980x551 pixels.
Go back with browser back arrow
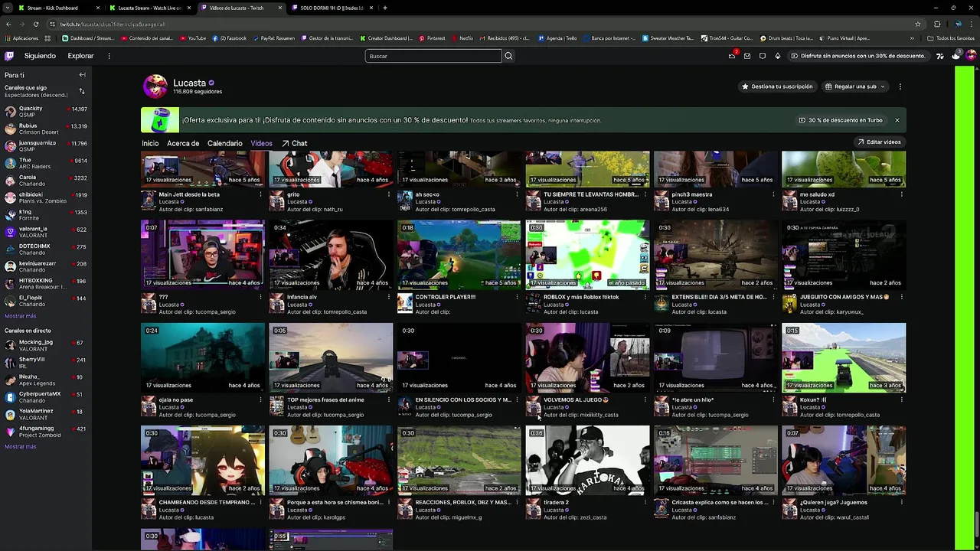(8, 24)
